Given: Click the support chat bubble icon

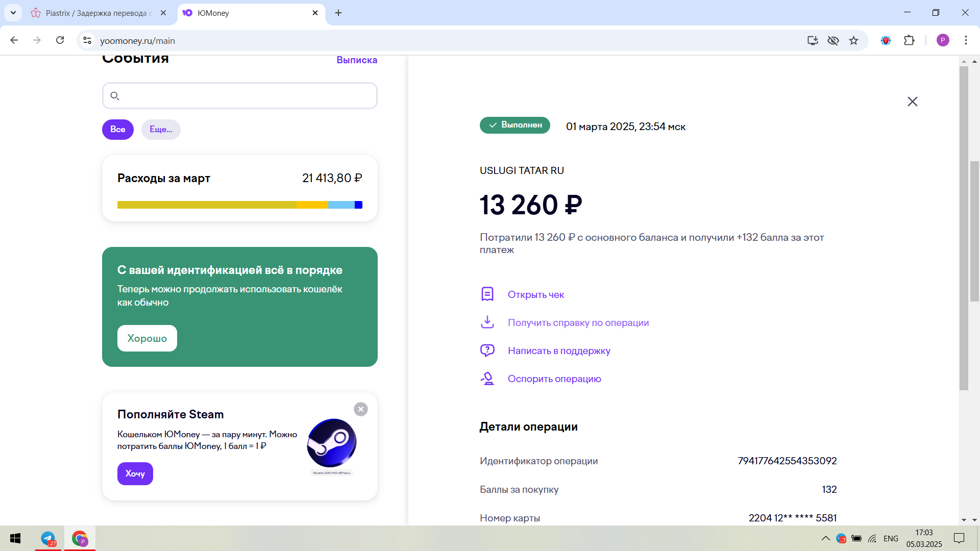Looking at the screenshot, I should 487,350.
